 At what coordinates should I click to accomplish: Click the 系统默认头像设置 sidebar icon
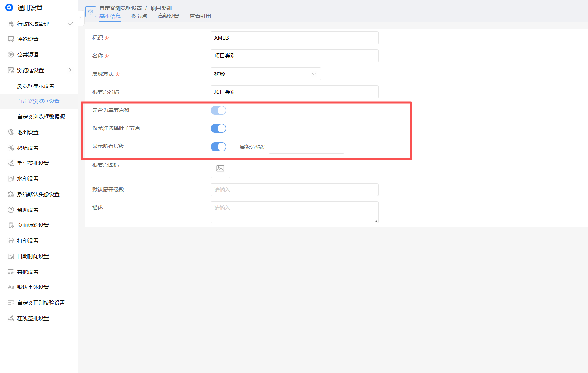11,194
